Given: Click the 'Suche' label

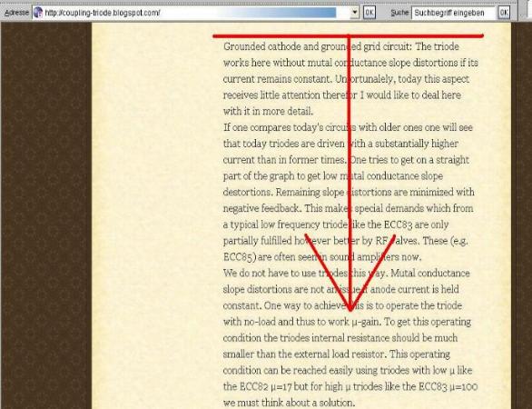Looking at the screenshot, I should pyautogui.click(x=399, y=13).
